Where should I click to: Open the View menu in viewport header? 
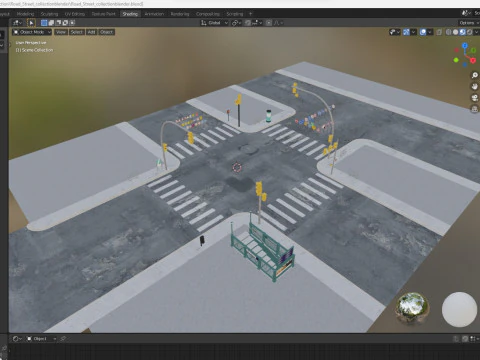click(x=61, y=32)
